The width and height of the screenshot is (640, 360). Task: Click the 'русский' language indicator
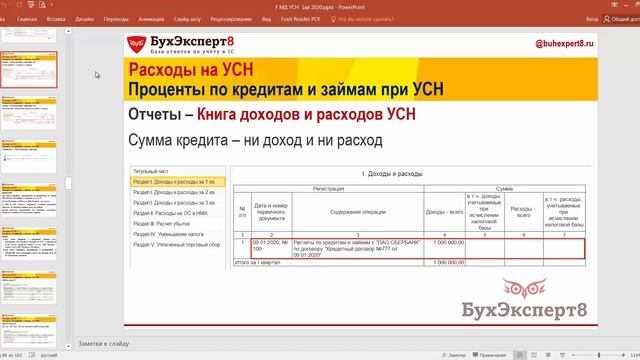(x=49, y=355)
